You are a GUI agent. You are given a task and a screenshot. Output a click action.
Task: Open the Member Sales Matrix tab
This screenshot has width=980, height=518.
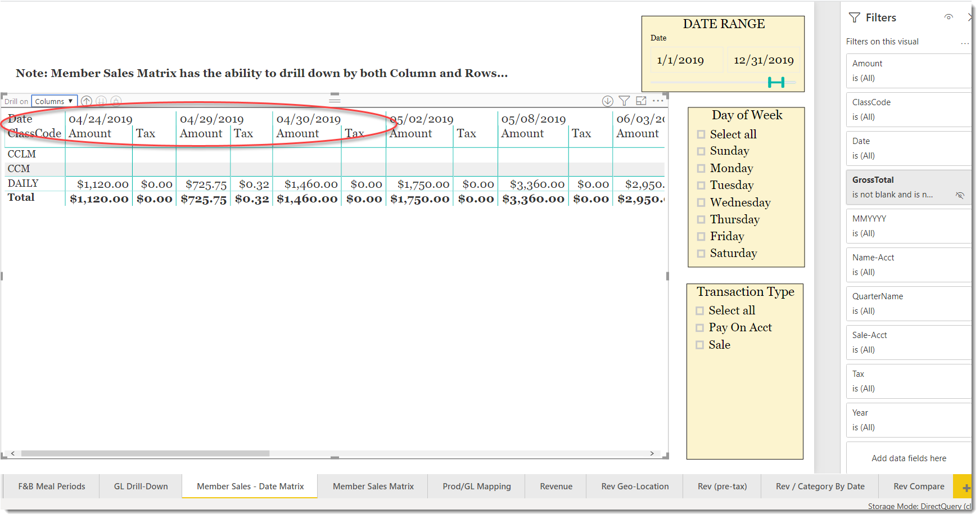pos(373,487)
